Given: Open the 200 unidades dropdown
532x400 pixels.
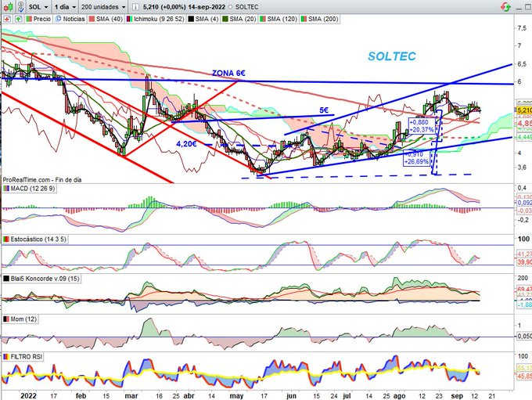Looking at the screenshot, I should click(x=103, y=7).
